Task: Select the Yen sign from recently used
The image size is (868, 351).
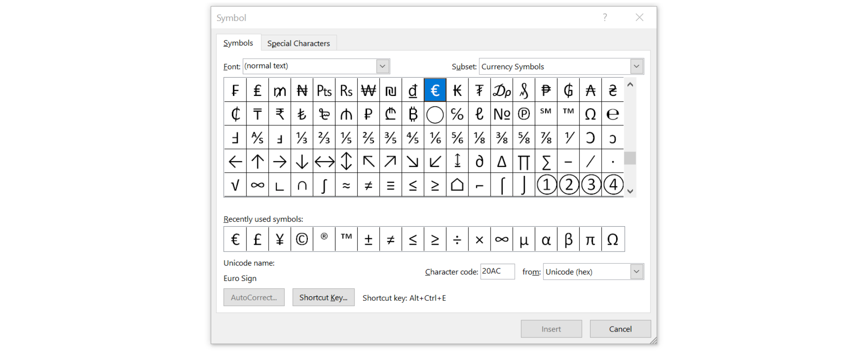Action: pyautogui.click(x=279, y=239)
